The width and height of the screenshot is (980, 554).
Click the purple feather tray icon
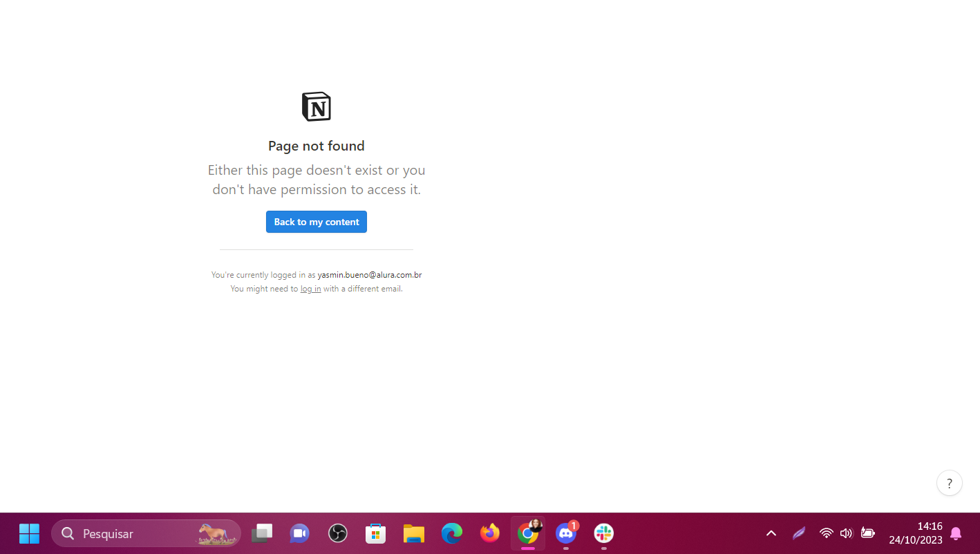coord(799,533)
